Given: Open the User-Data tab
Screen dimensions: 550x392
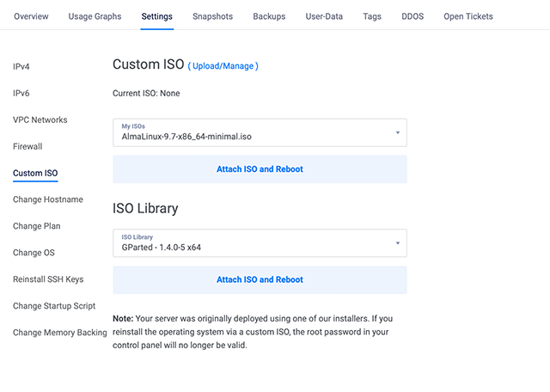Looking at the screenshot, I should click(x=325, y=16).
